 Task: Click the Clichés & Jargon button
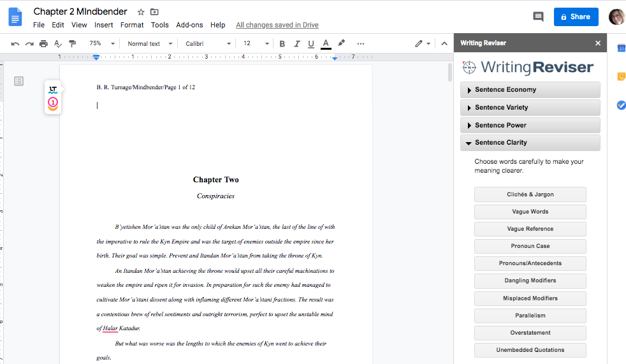pos(530,194)
